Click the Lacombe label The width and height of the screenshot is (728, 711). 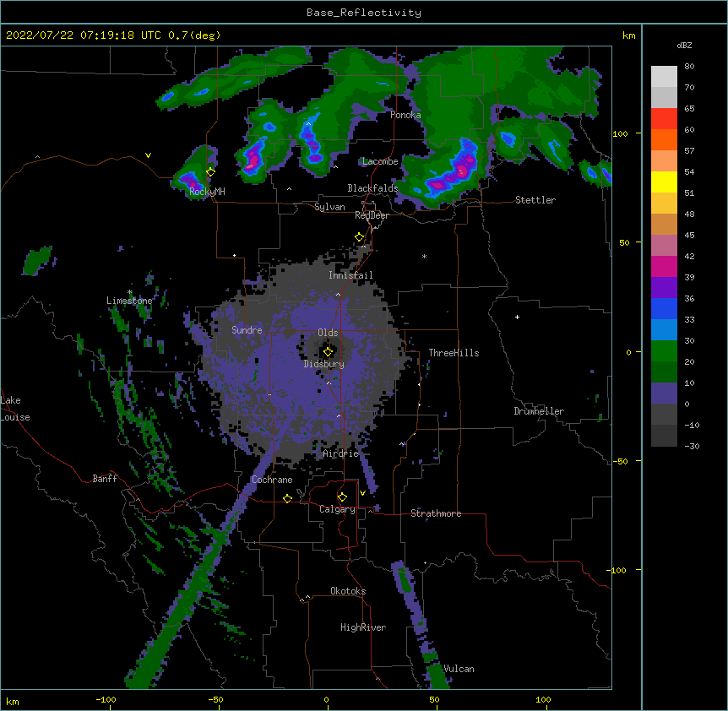[380, 161]
